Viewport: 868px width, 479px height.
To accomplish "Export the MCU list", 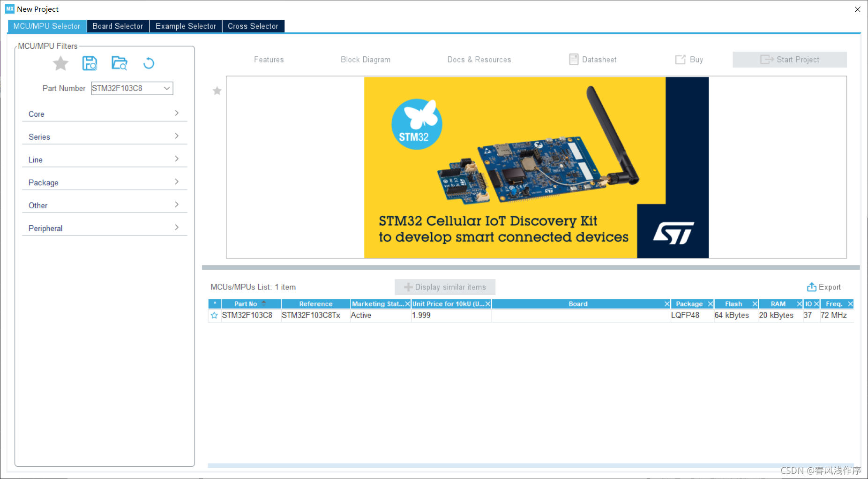I will point(823,287).
